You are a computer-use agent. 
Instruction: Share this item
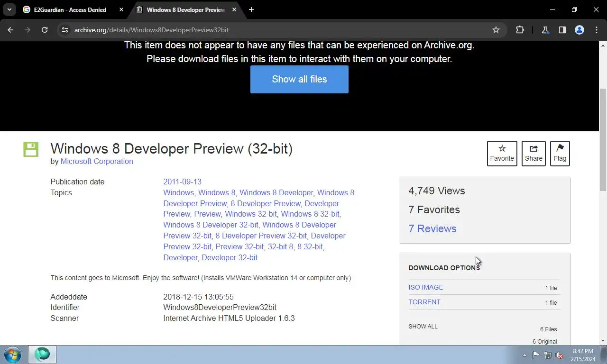(x=533, y=153)
